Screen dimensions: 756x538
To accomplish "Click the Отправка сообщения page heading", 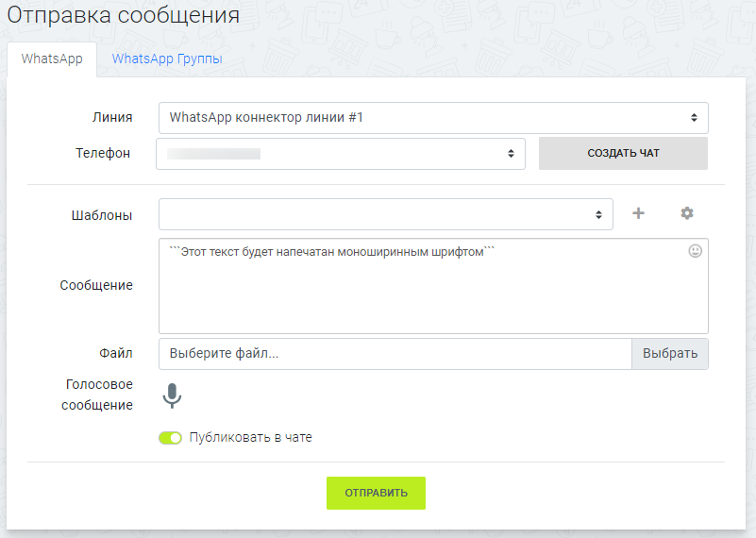I will [124, 16].
